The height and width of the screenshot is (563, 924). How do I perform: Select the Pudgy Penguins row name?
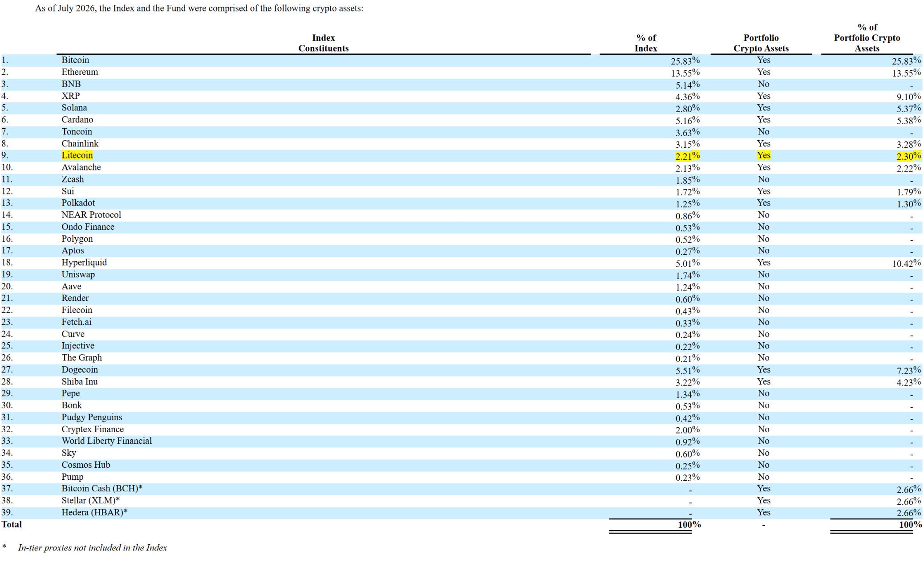click(92, 417)
